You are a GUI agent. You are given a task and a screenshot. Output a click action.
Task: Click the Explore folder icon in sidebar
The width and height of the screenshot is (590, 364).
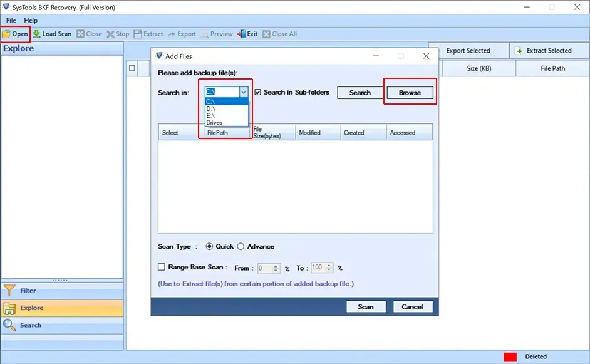pyautogui.click(x=9, y=308)
